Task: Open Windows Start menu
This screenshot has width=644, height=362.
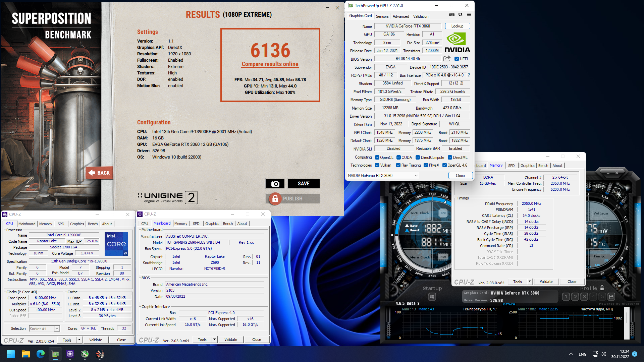Action: tap(11, 354)
